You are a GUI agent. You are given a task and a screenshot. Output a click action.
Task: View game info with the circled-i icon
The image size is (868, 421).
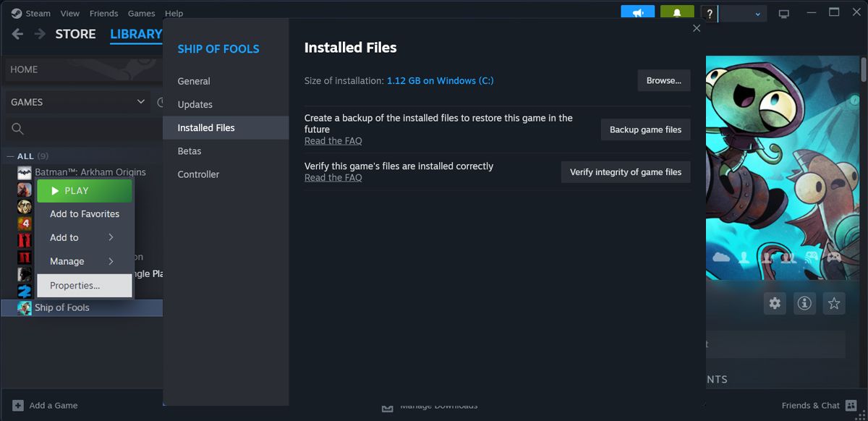(804, 303)
